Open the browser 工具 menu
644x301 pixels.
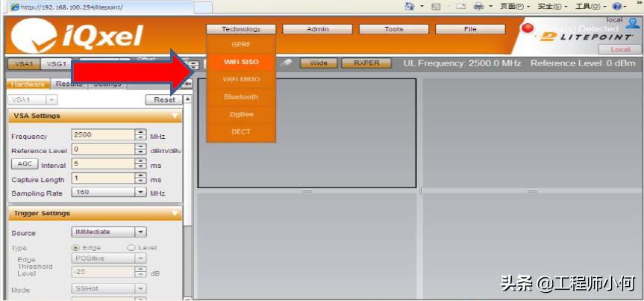(x=590, y=7)
